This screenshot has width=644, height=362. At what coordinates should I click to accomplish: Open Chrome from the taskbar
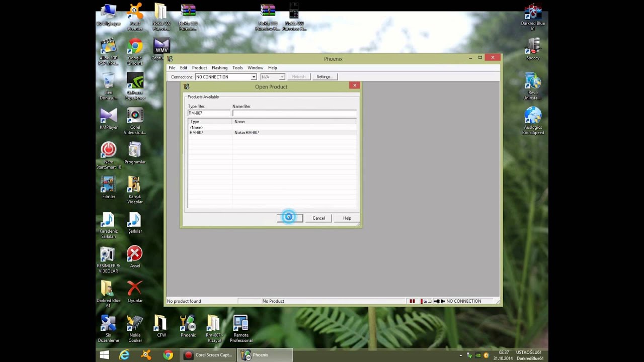[168, 355]
